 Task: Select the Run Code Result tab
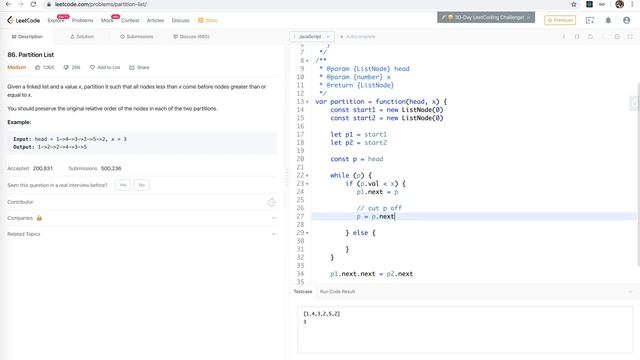click(337, 291)
